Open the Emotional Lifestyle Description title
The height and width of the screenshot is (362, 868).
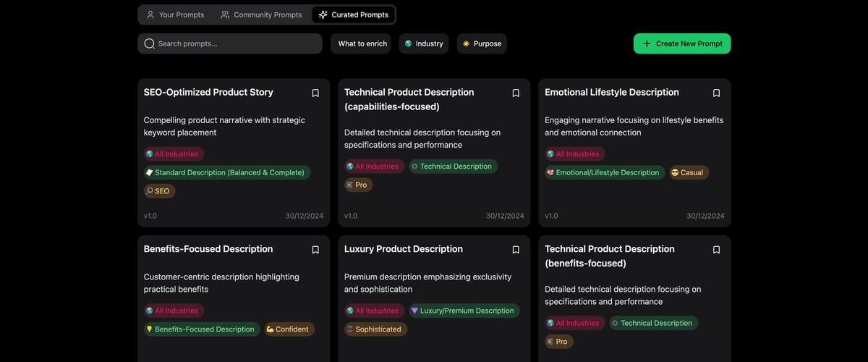pyautogui.click(x=612, y=93)
